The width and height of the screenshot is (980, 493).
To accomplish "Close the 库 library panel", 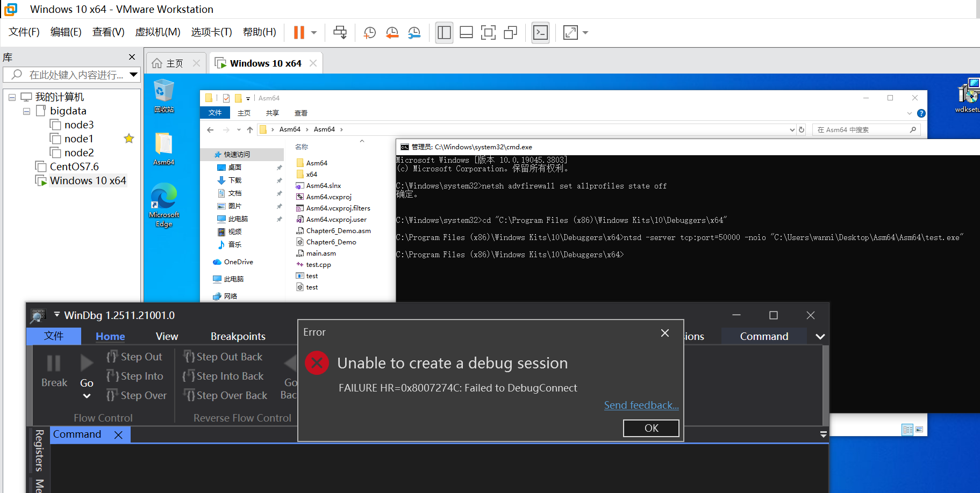I will point(132,57).
